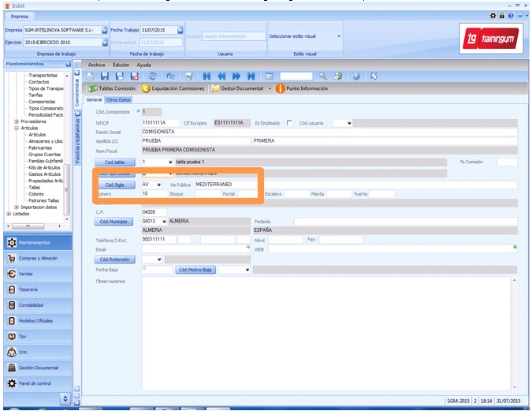Image resolution: width=532 pixels, height=411 pixels.
Task: Go to the last record
Action: coord(251,76)
